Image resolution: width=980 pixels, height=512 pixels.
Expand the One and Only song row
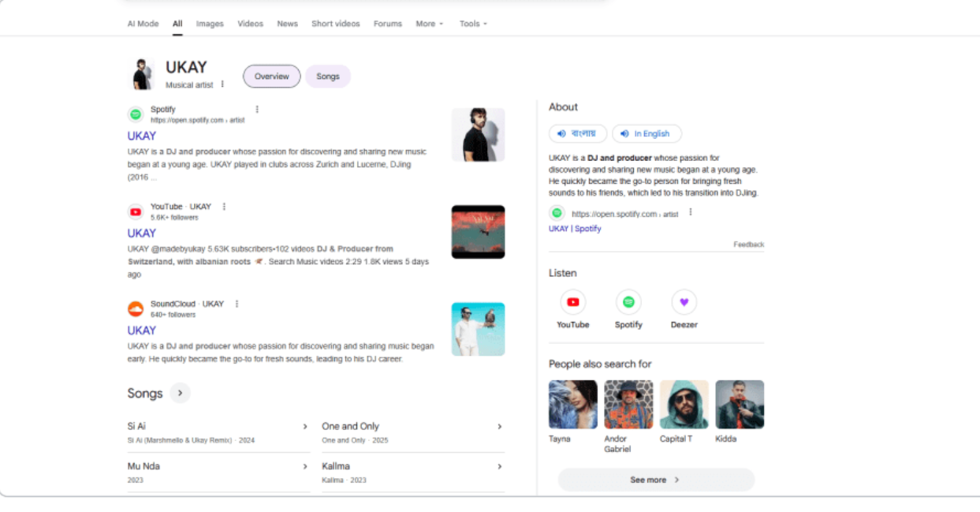(x=499, y=427)
